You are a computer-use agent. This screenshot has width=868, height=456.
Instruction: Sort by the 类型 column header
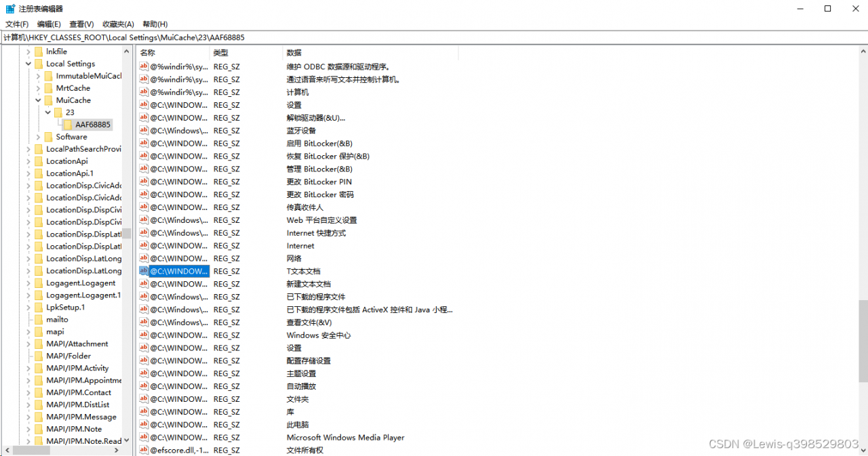246,53
